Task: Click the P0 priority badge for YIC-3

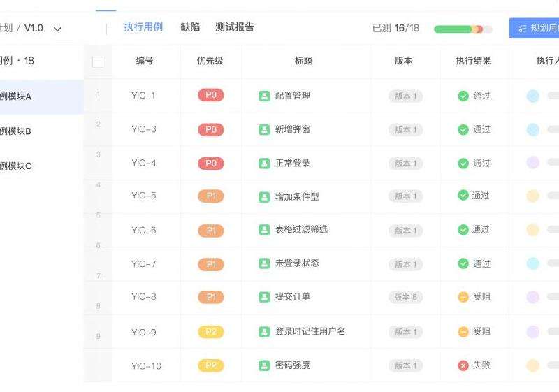Action: click(x=211, y=129)
